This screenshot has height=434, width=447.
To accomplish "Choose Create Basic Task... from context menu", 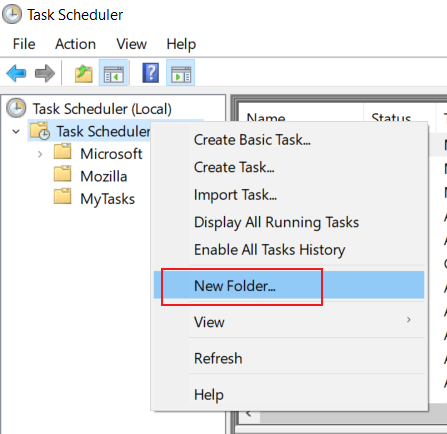I will (x=289, y=140).
